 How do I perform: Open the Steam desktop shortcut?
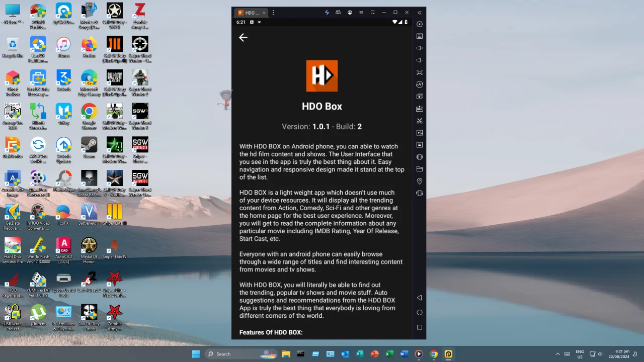pos(89,148)
